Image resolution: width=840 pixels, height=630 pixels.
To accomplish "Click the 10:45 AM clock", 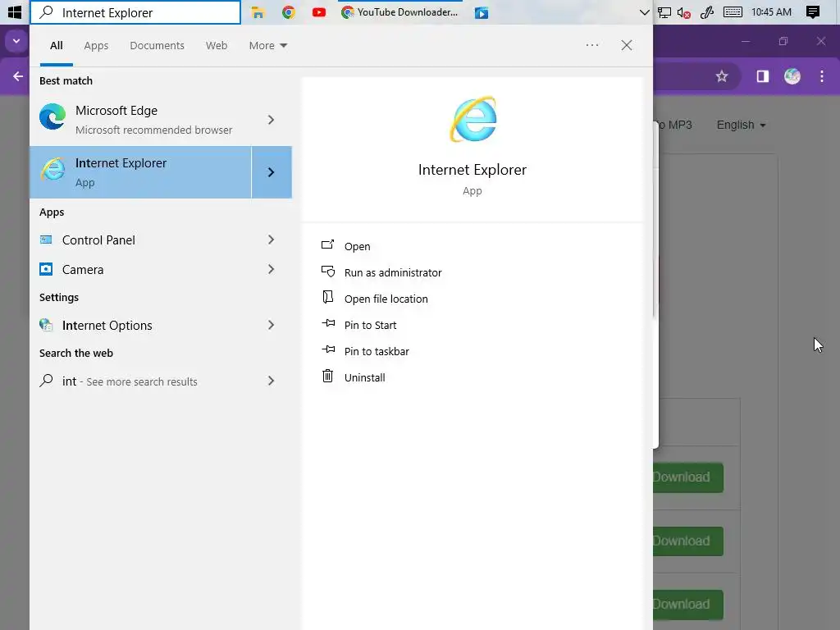I will [x=771, y=12].
